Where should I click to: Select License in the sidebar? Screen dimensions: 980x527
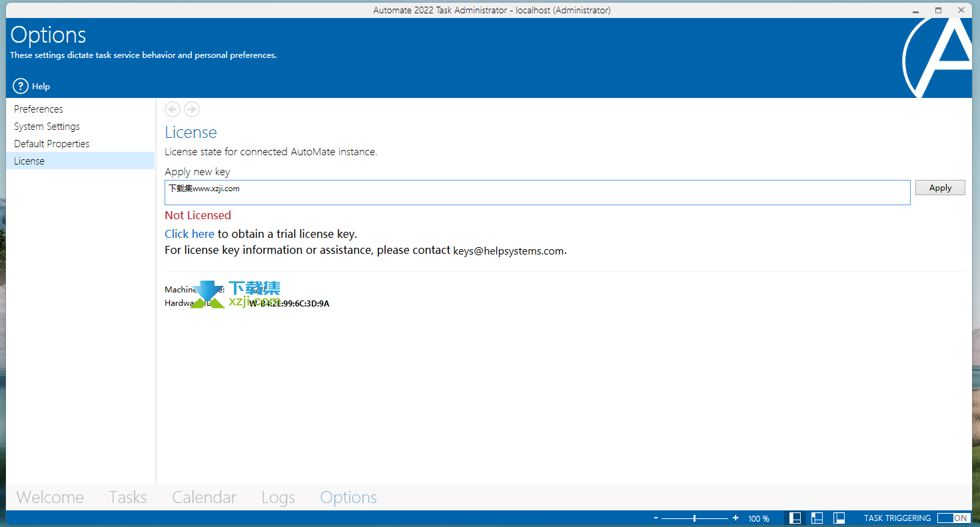(x=80, y=161)
